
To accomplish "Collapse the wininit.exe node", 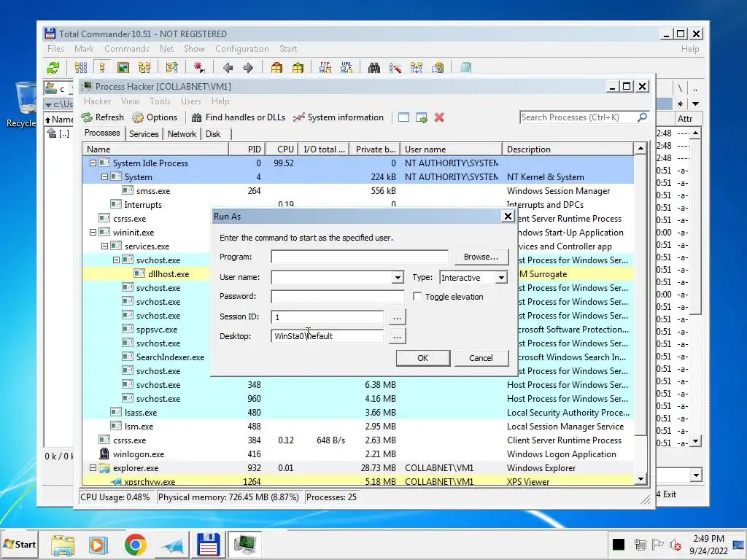I will tap(93, 233).
